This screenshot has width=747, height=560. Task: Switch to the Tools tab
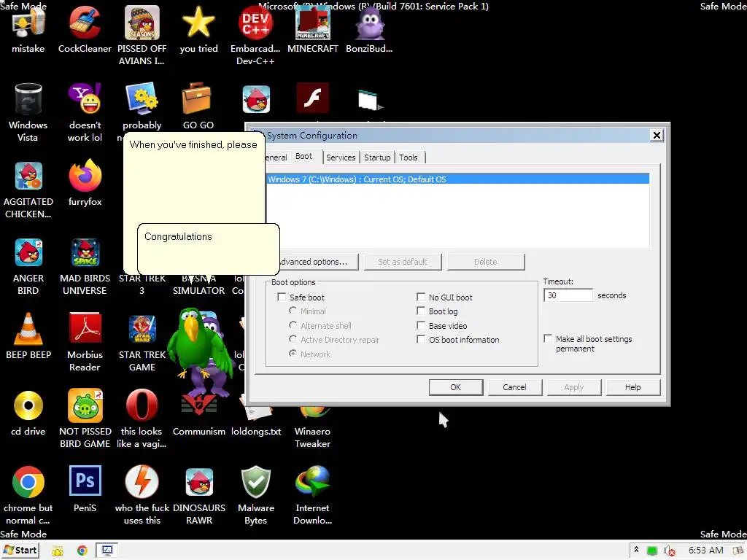tap(409, 157)
